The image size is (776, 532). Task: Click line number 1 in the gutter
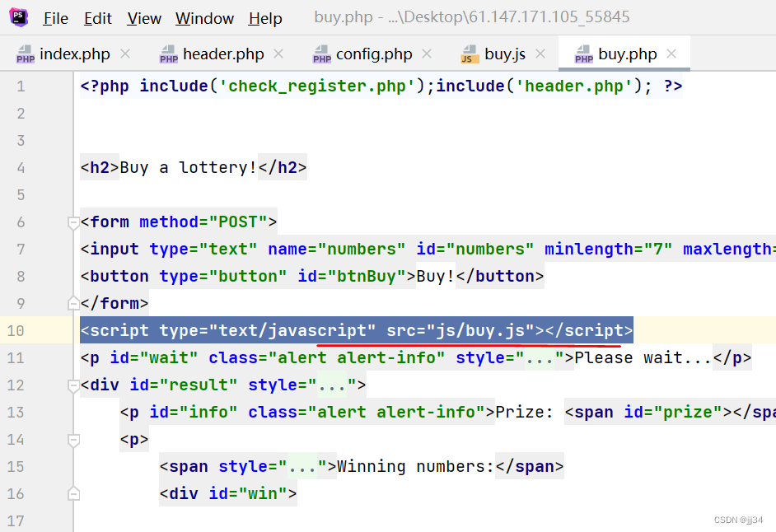pyautogui.click(x=21, y=86)
